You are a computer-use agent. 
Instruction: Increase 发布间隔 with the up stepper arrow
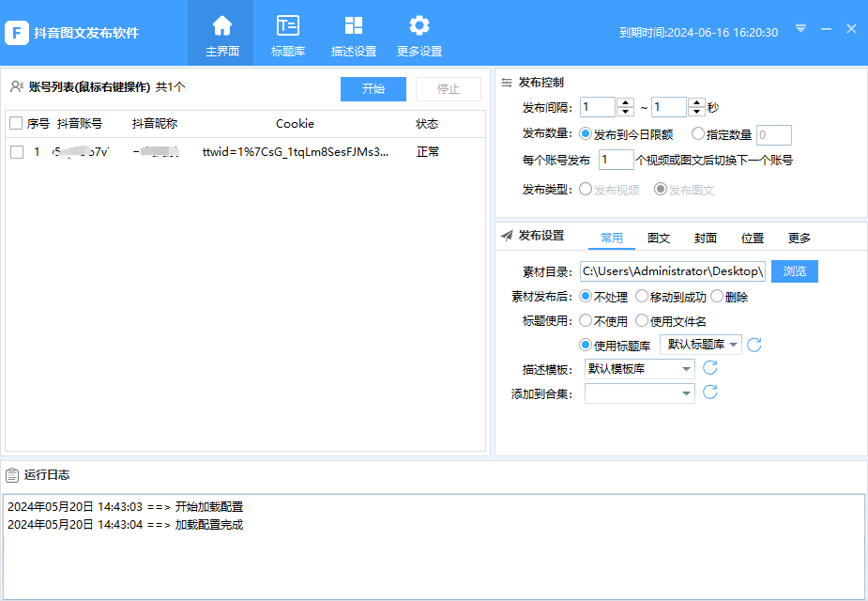point(626,102)
